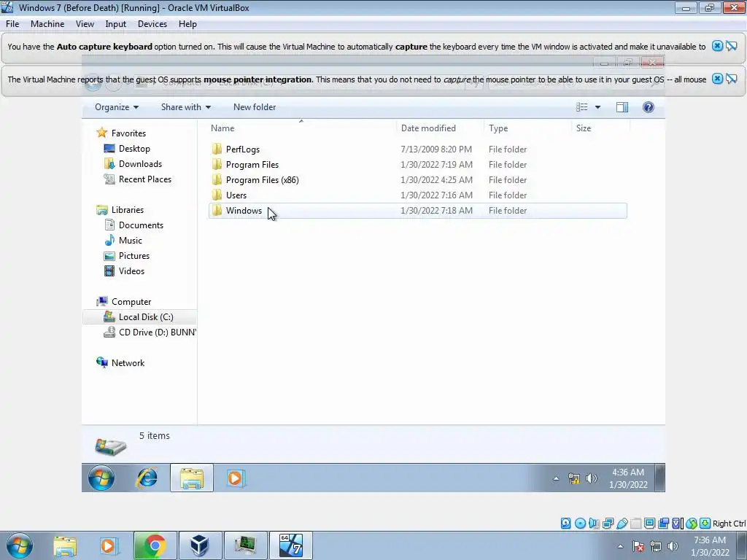The image size is (747, 560).
Task: Click the guest taskbar Windows Explorer button
Action: [x=192, y=478]
